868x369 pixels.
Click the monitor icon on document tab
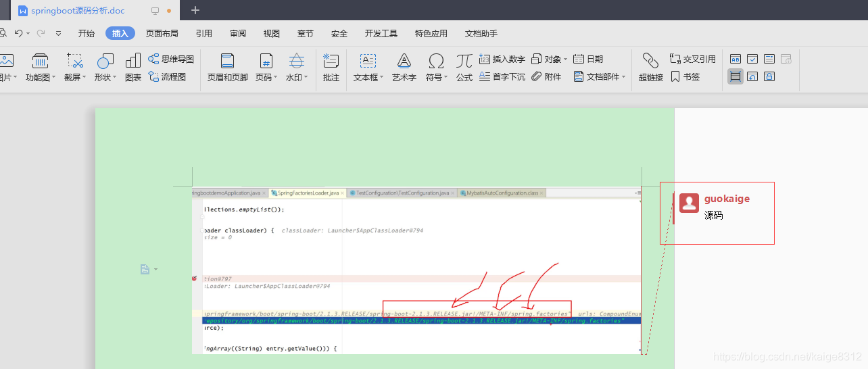click(155, 11)
